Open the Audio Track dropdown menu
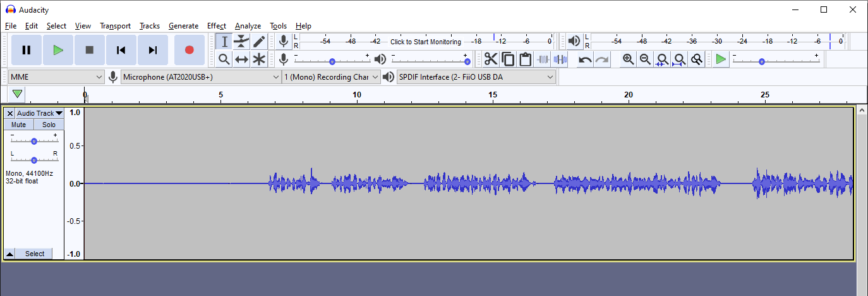Viewport: 868px width, 296px height. (x=40, y=113)
